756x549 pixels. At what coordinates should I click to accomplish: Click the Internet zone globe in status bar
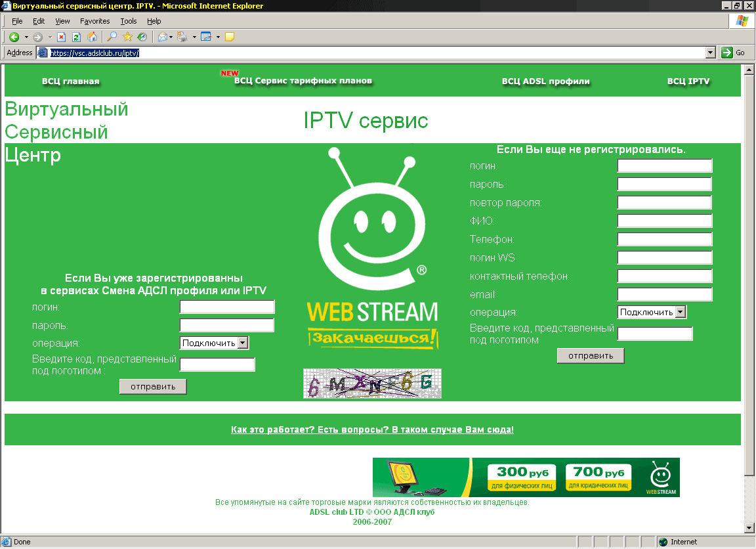coord(663,542)
